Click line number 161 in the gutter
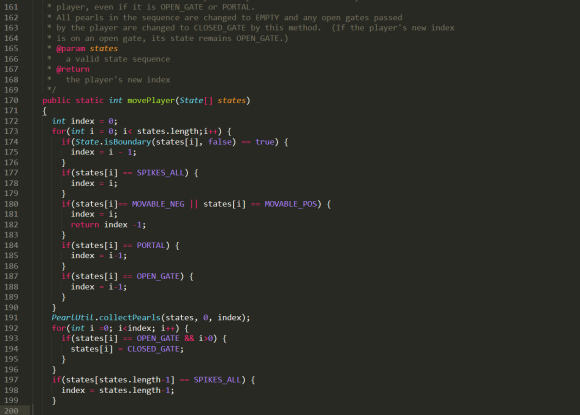The width and height of the screenshot is (580, 415). [x=11, y=7]
